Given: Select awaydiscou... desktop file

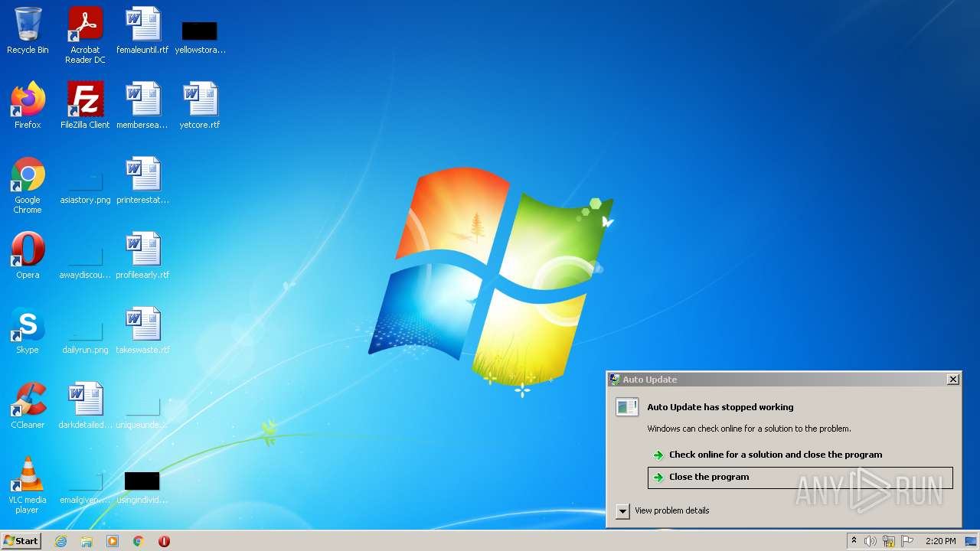Looking at the screenshot, I should pyautogui.click(x=85, y=261).
